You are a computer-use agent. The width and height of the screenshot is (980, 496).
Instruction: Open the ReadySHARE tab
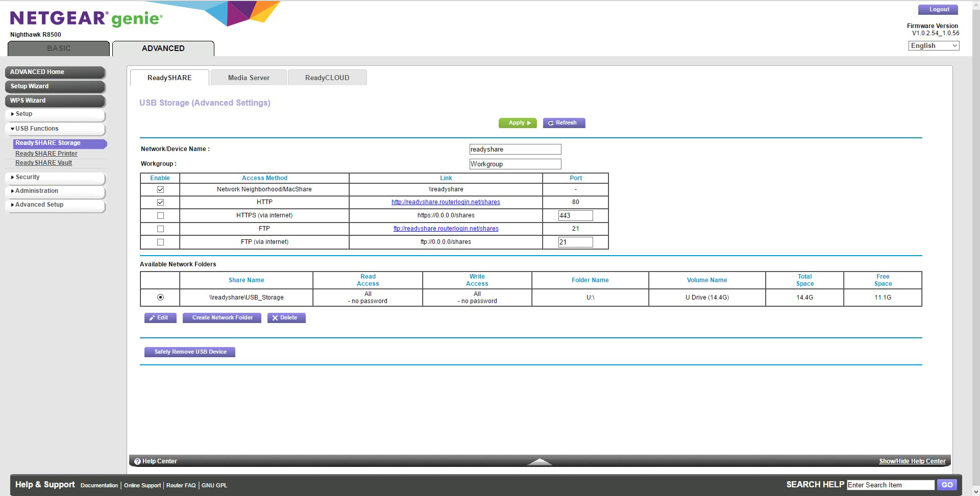[169, 78]
